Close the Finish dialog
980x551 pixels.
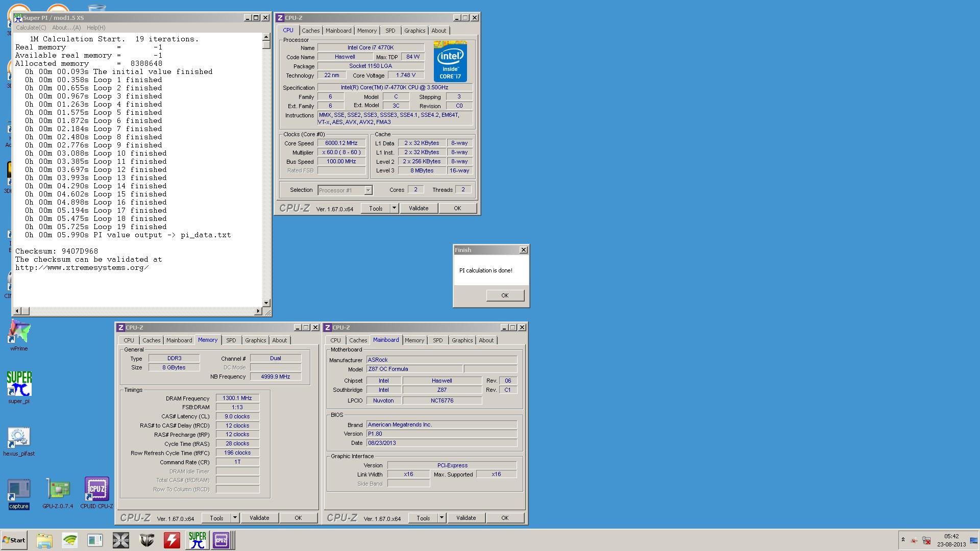tap(523, 250)
